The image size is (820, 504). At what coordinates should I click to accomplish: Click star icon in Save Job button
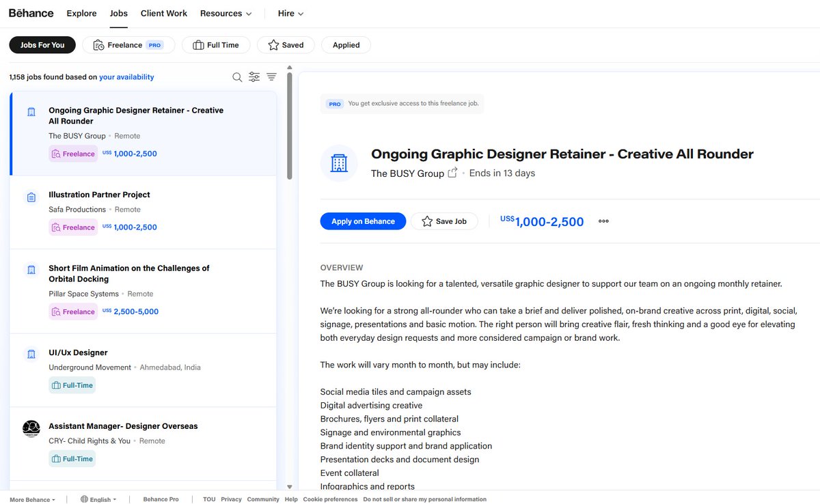tap(427, 221)
